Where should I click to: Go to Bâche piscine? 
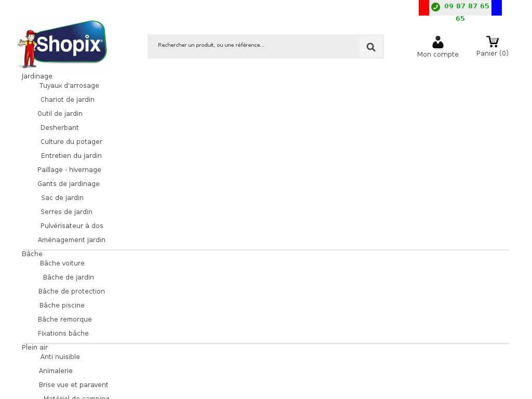(62, 305)
